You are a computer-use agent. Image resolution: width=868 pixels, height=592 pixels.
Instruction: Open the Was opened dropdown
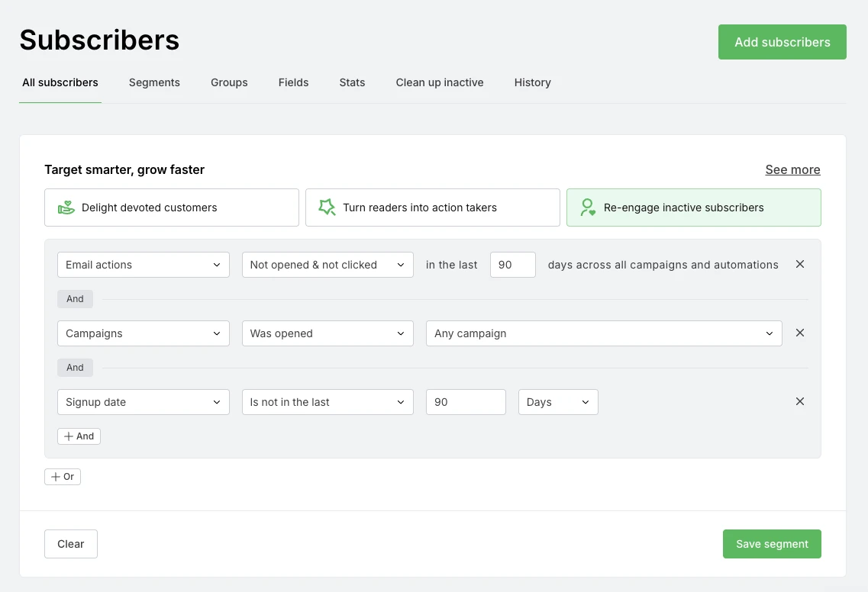coord(328,333)
